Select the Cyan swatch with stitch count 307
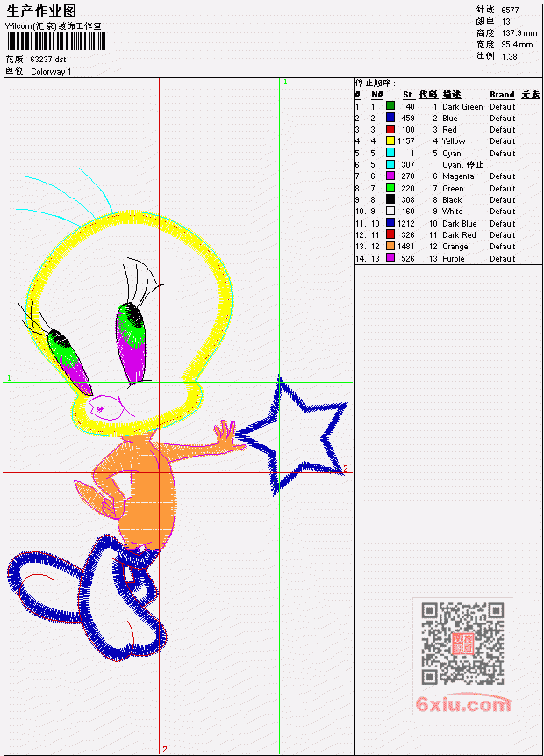 point(390,164)
